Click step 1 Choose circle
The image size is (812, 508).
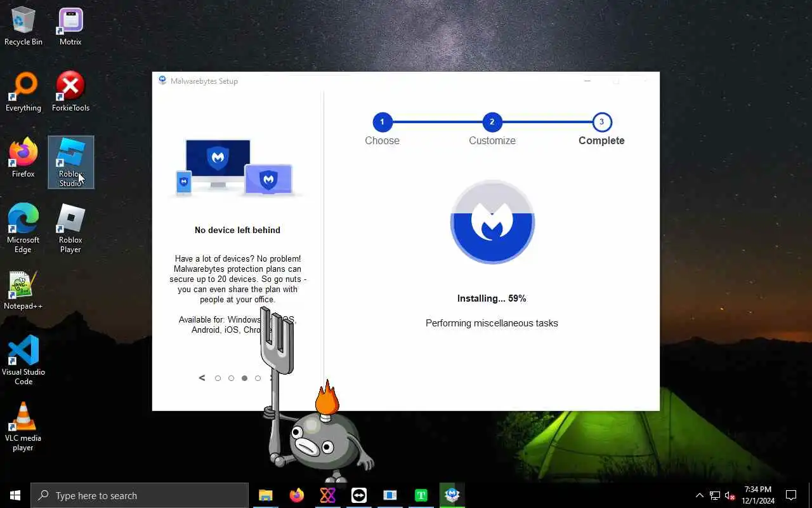coord(382,122)
